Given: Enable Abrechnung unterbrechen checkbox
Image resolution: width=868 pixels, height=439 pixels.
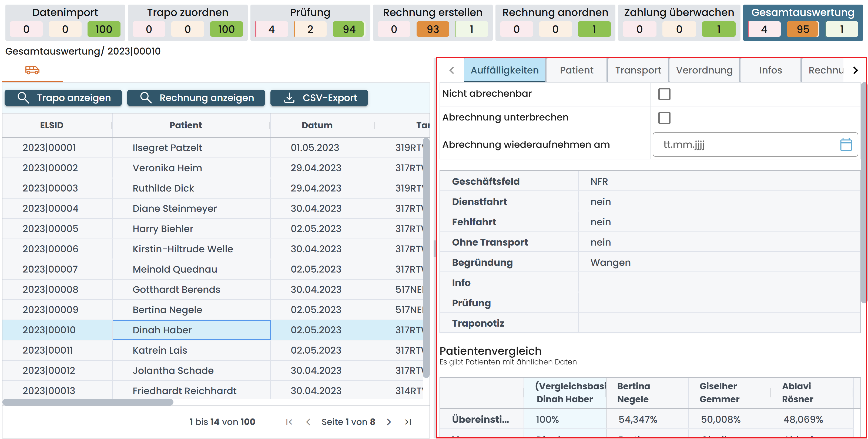Looking at the screenshot, I should tap(664, 118).
